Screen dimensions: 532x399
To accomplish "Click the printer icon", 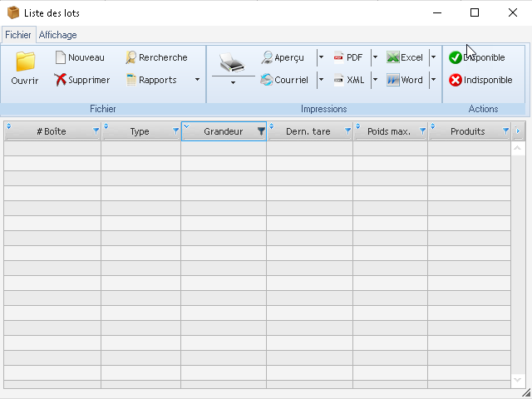I will click(x=233, y=62).
